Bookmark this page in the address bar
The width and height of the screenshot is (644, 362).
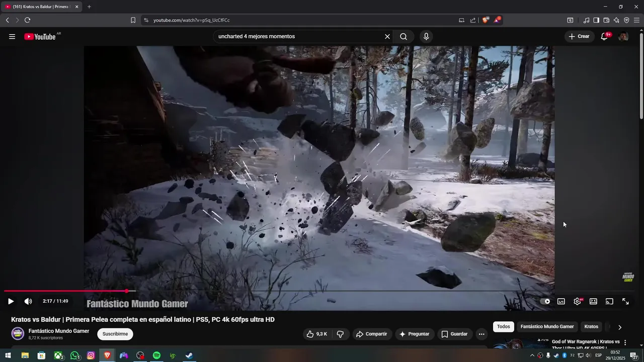tap(133, 20)
